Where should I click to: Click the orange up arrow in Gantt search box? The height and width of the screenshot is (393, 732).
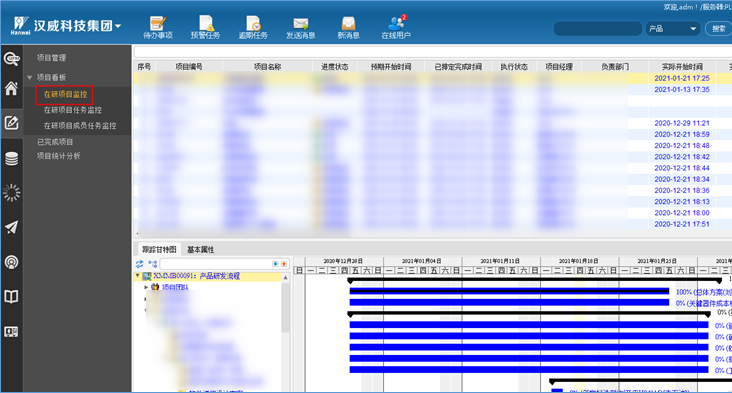283,264
